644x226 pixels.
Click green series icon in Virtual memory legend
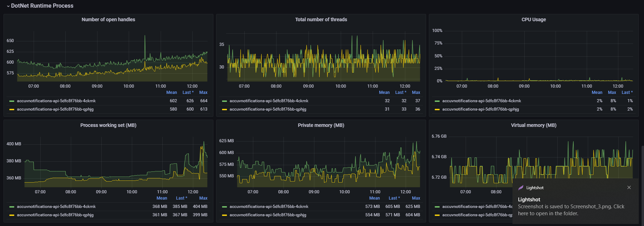437,207
